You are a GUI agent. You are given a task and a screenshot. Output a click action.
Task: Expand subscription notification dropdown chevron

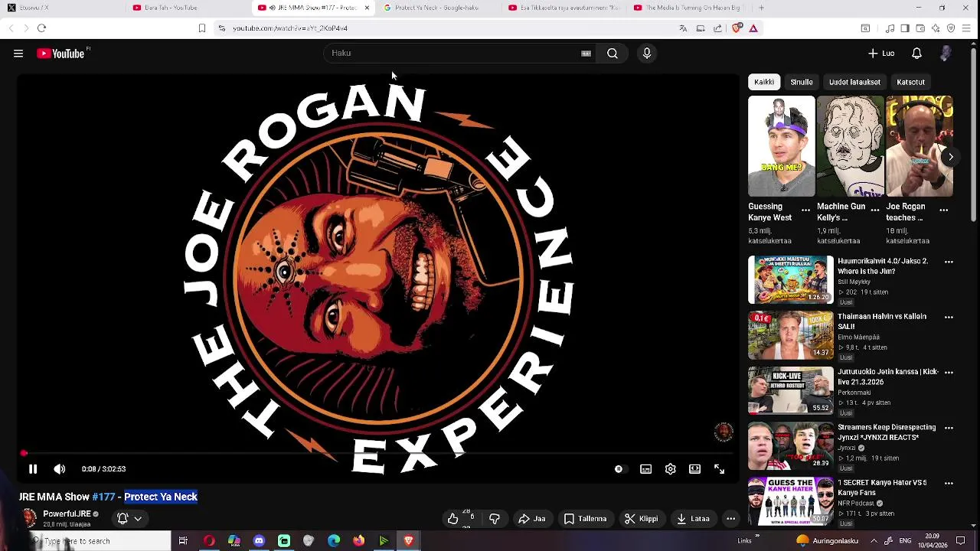tap(138, 519)
